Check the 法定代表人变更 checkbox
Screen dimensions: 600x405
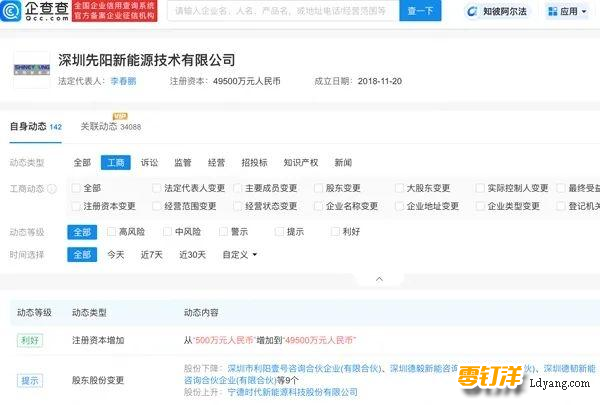[x=157, y=188]
